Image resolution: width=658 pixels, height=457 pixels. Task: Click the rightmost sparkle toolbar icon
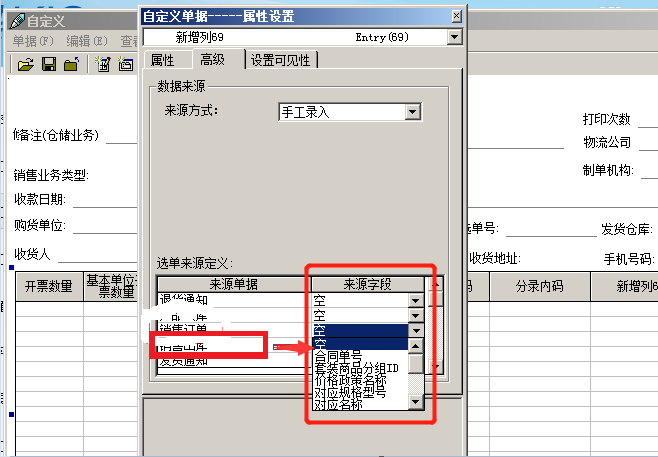tap(125, 65)
